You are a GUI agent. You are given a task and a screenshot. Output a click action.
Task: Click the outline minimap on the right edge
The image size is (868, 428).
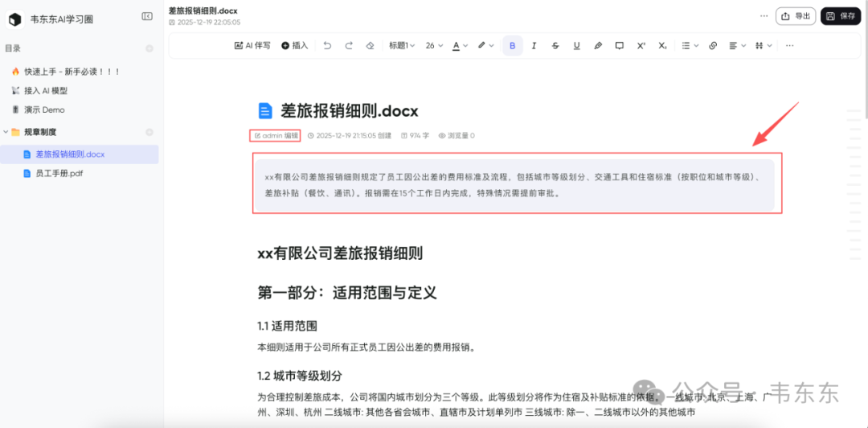point(854,184)
